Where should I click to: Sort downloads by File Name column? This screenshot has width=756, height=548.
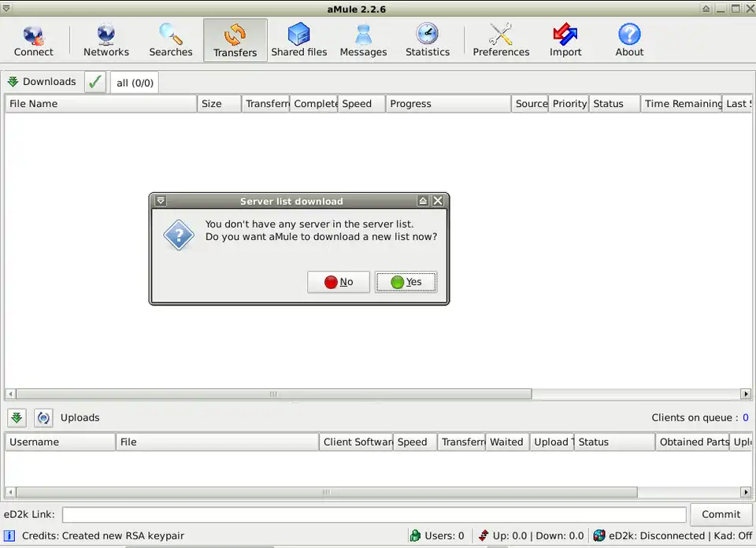100,104
